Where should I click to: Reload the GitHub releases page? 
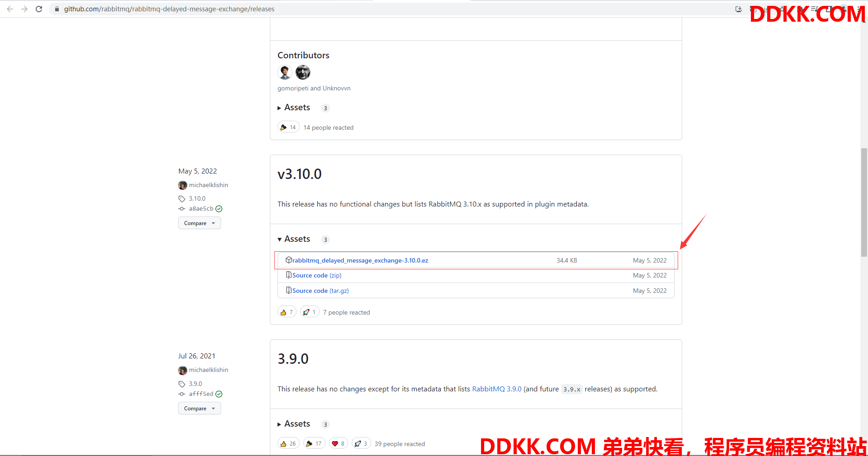[x=39, y=9]
